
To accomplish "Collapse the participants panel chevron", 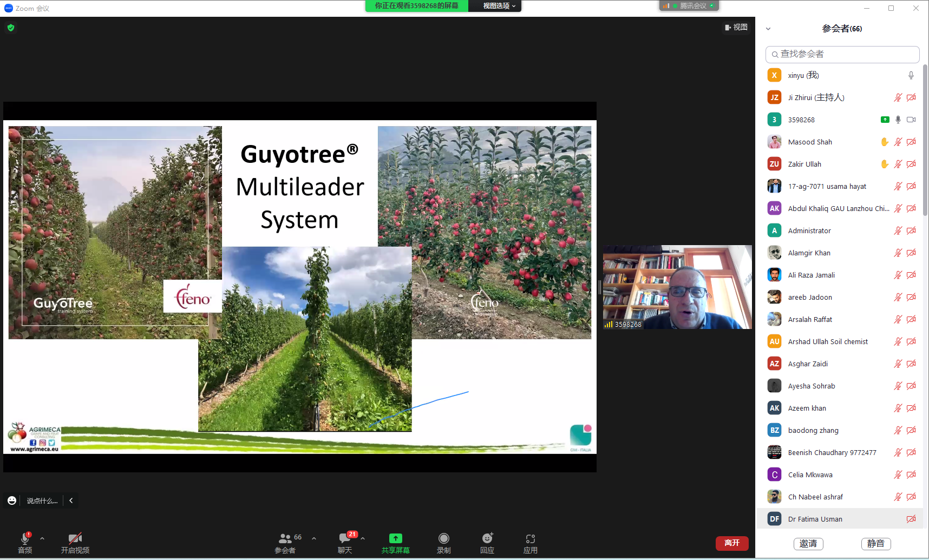I will 768,29.
